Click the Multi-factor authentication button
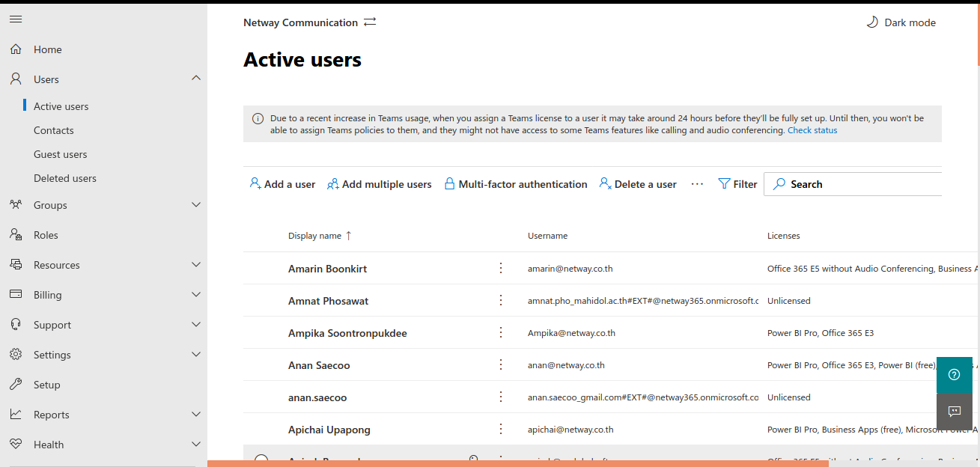The width and height of the screenshot is (980, 467). click(x=516, y=184)
